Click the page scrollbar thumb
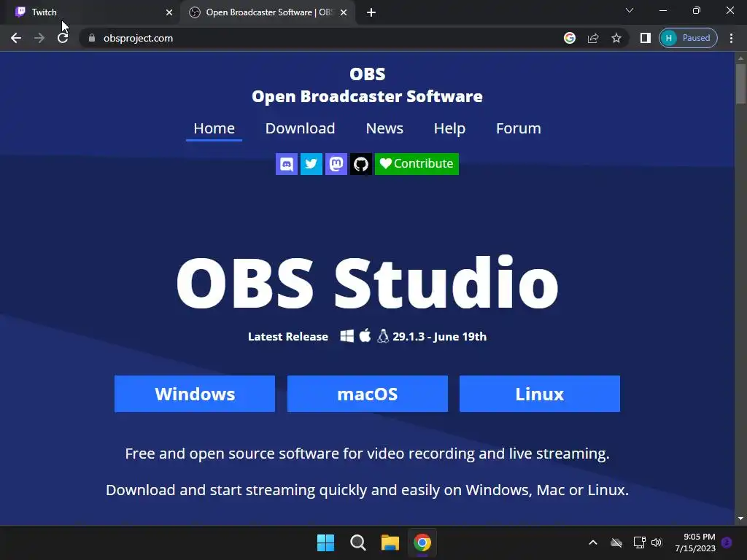 click(740, 84)
